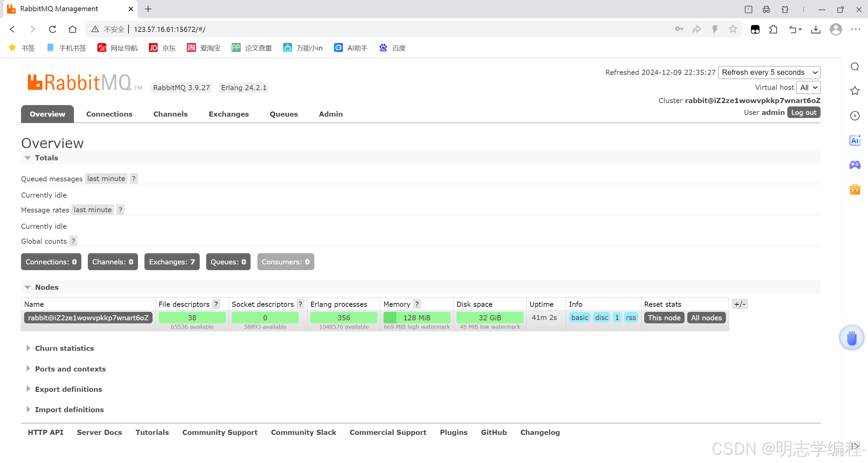Expand Churn statistics section

(x=64, y=348)
